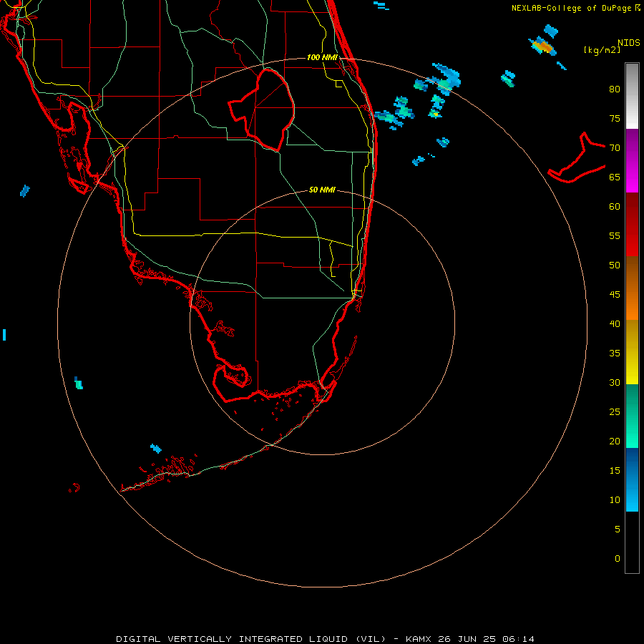Screen dimensions: 644x644
Task: Pick the orange band of the color scale
Action: click(632, 304)
